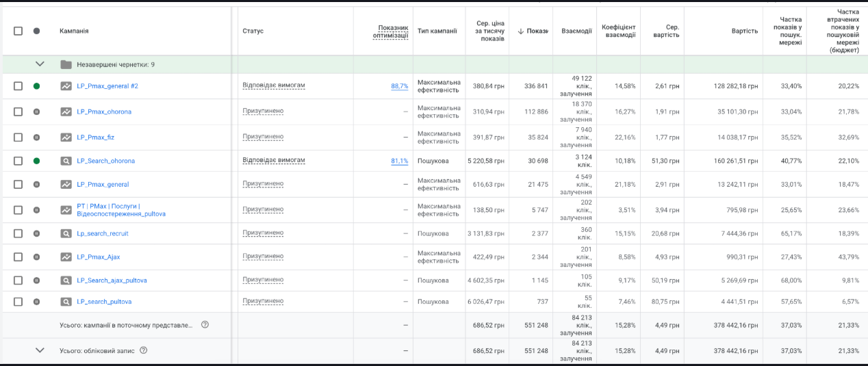The image size is (868, 366).
Task: Click search icon beside LP_search_pultova
Action: point(66,302)
